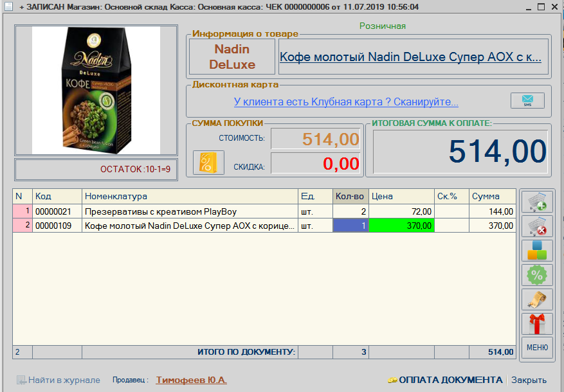Image resolution: width=564 pixels, height=392 pixels.
Task: Click row number 1 pink cell
Action: point(23,211)
